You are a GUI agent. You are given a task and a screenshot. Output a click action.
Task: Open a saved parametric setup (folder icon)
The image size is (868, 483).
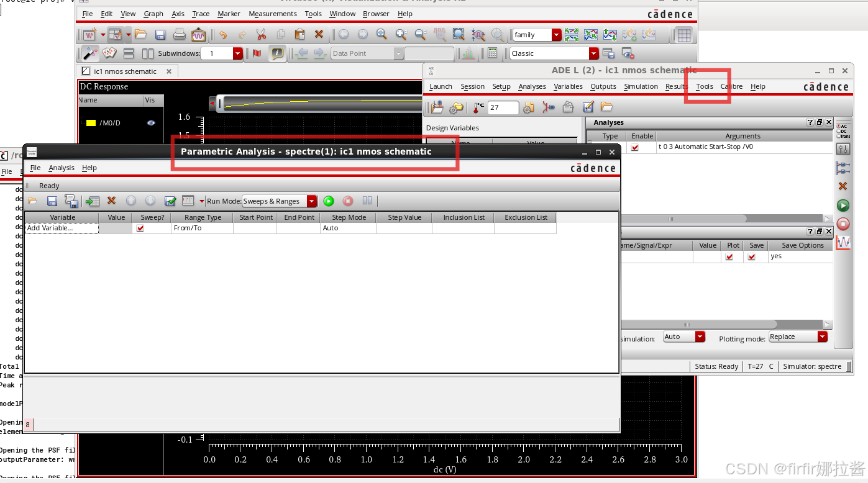point(32,201)
